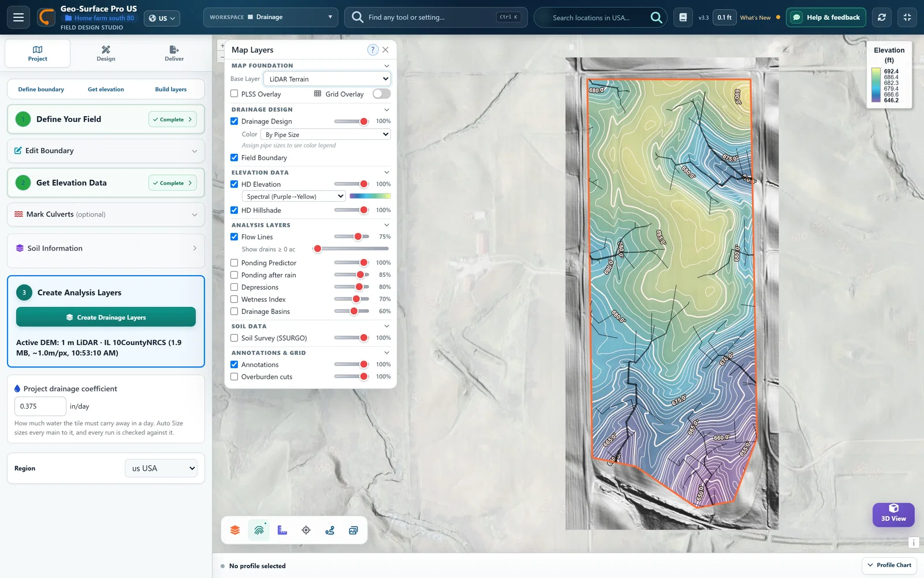The width and height of the screenshot is (924, 578).
Task: Click the magnifier in location search
Action: point(656,17)
